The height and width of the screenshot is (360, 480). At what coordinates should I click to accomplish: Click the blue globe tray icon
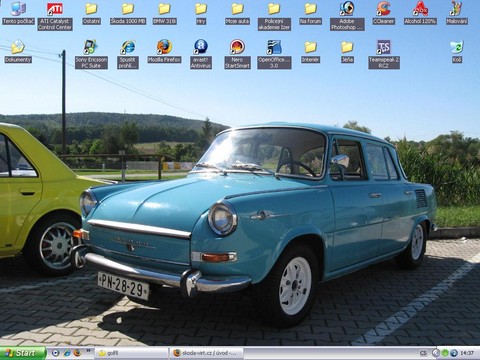[x=453, y=353]
